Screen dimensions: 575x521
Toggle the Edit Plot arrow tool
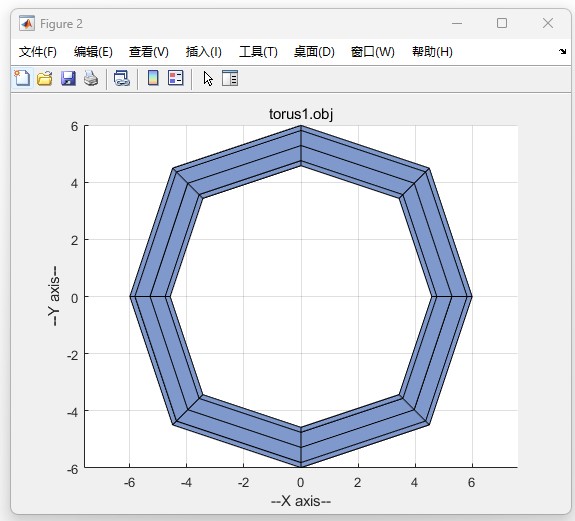(x=208, y=78)
